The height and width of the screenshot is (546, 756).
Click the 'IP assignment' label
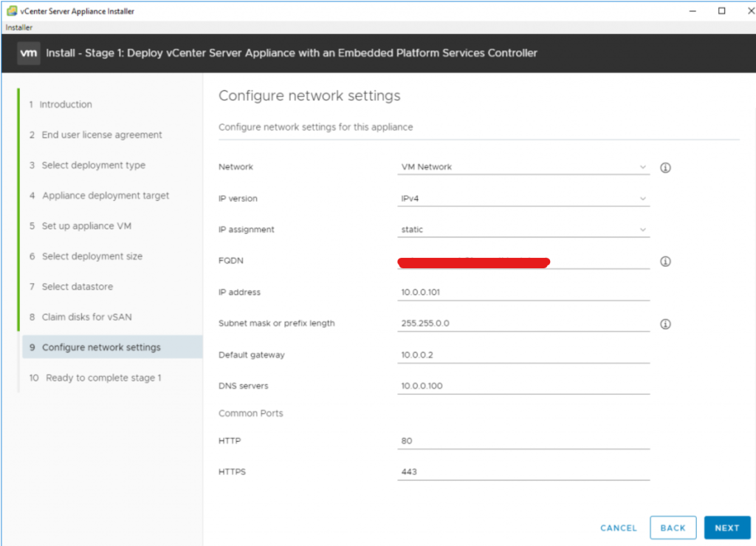(x=247, y=230)
